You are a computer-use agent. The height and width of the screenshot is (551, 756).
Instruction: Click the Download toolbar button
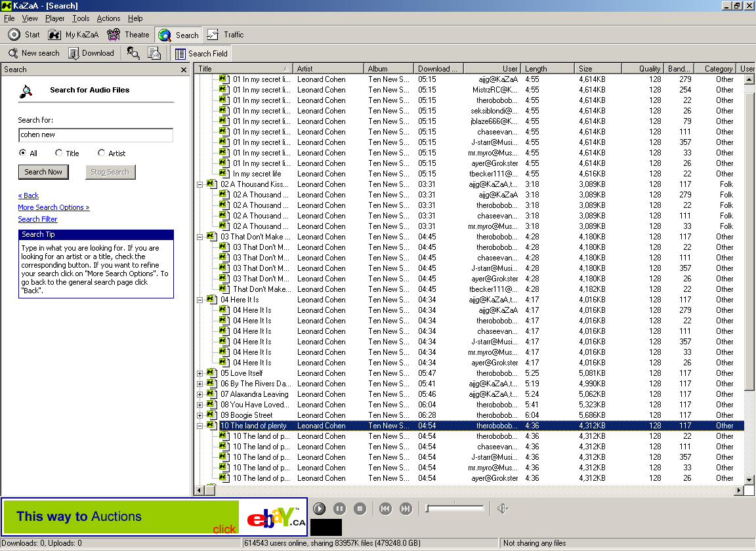(91, 53)
